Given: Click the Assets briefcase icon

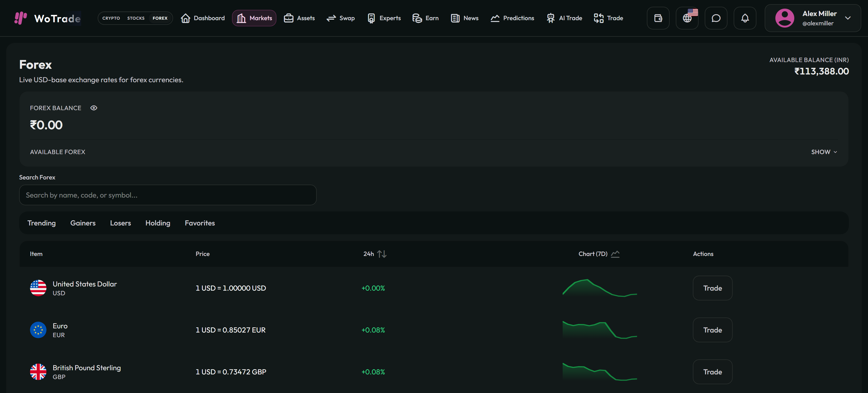Looking at the screenshot, I should click(289, 18).
